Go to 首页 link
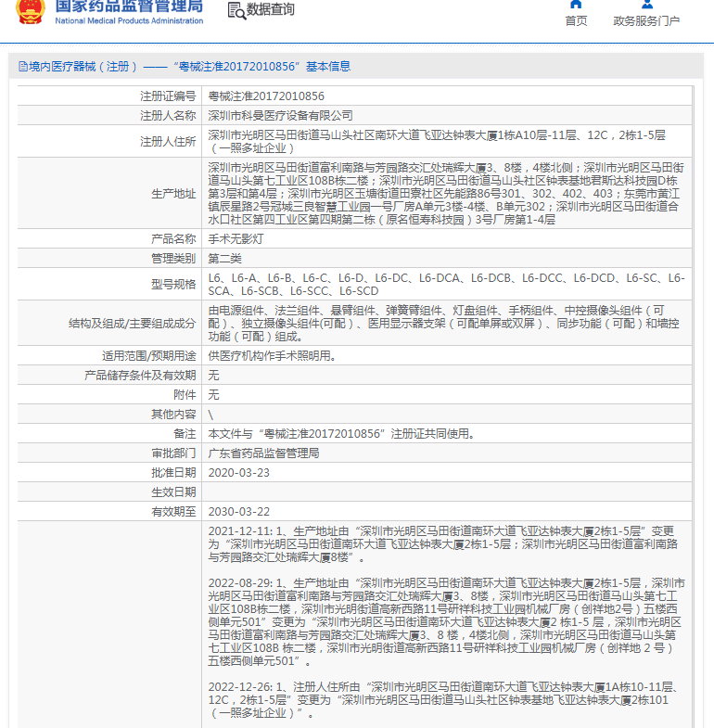Screen dimensions: 714x728 [576, 21]
